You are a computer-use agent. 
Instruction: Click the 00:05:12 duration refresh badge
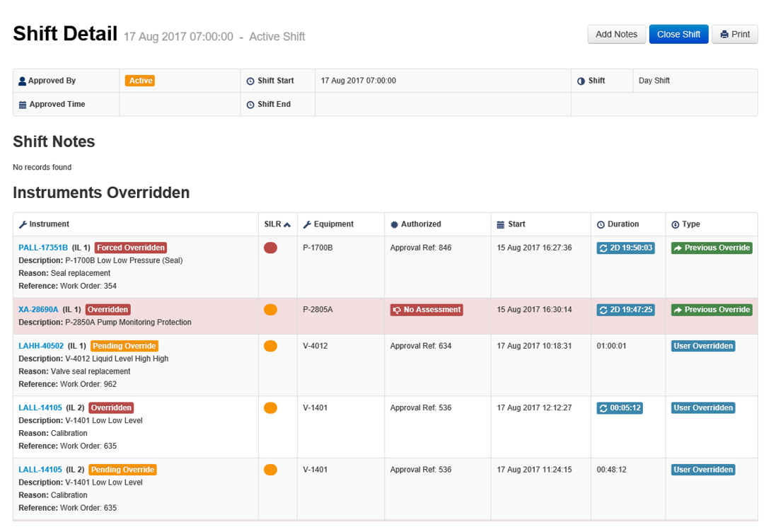coord(620,407)
